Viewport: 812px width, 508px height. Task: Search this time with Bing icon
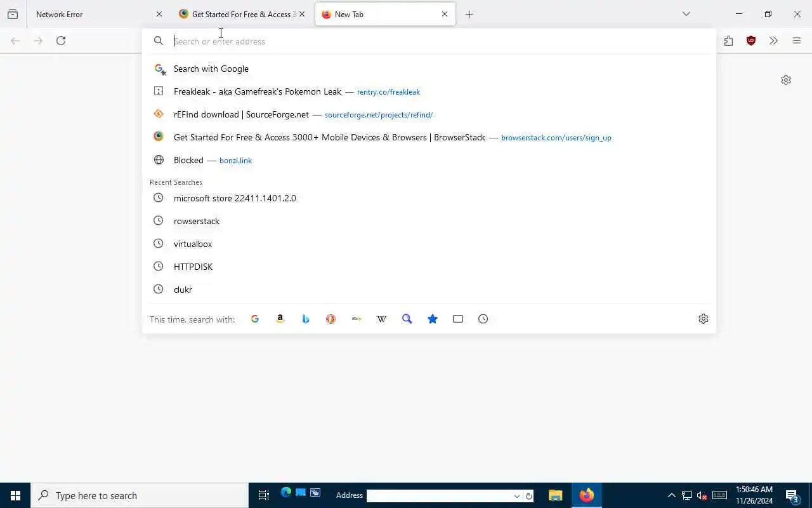pos(306,319)
